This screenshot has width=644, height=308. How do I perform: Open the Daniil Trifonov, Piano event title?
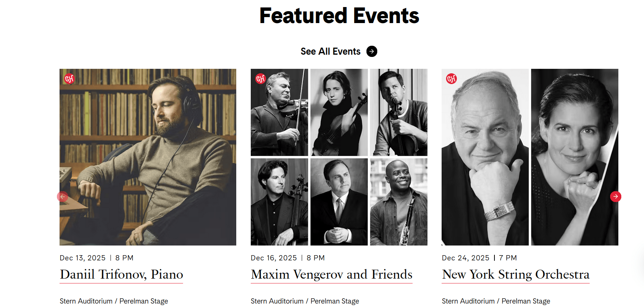[121, 275]
